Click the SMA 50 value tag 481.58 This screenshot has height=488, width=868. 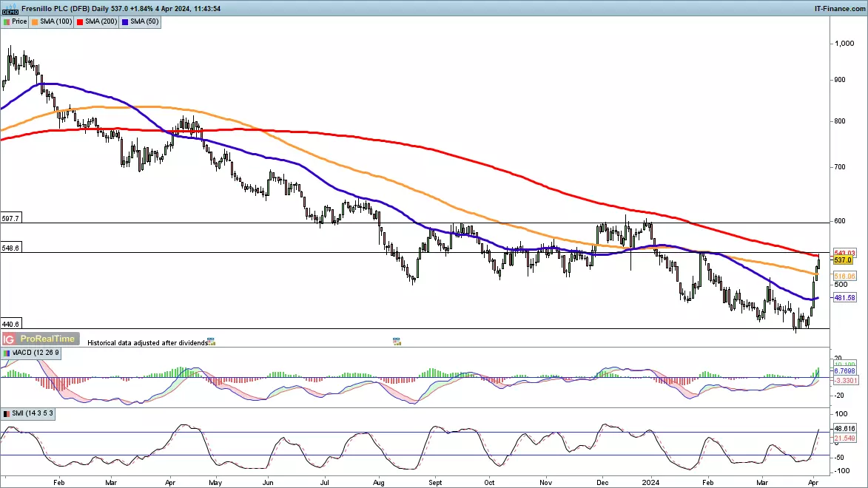click(x=845, y=298)
